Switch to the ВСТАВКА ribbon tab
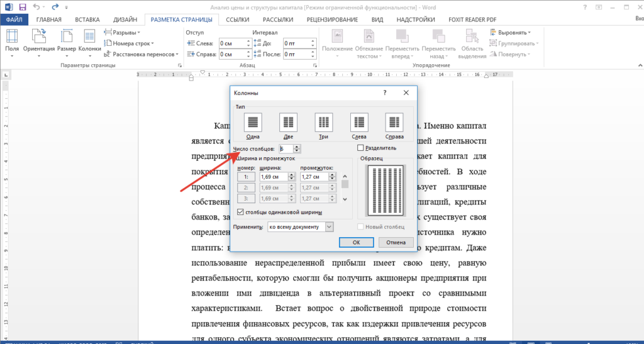This screenshot has height=344, width=644. tap(87, 19)
